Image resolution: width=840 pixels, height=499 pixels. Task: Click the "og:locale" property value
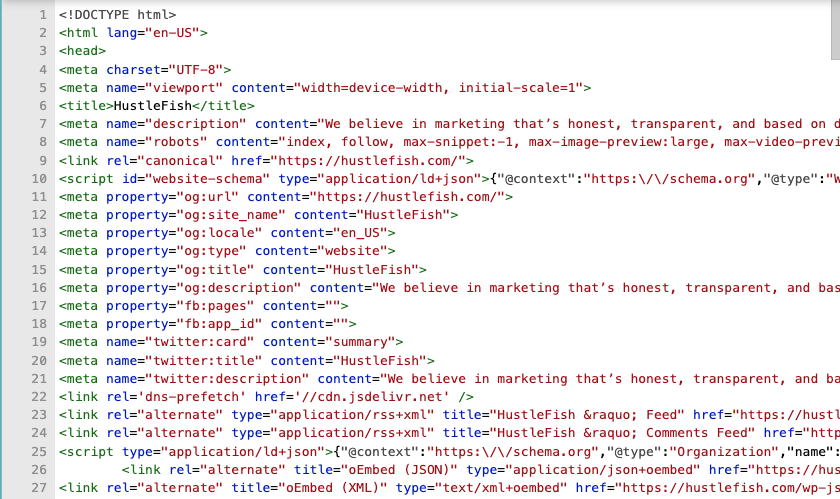(x=219, y=233)
